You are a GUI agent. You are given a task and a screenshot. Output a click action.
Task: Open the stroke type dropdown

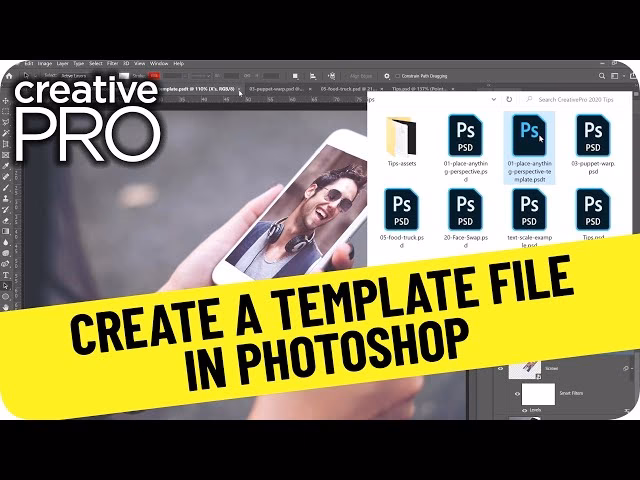201,76
